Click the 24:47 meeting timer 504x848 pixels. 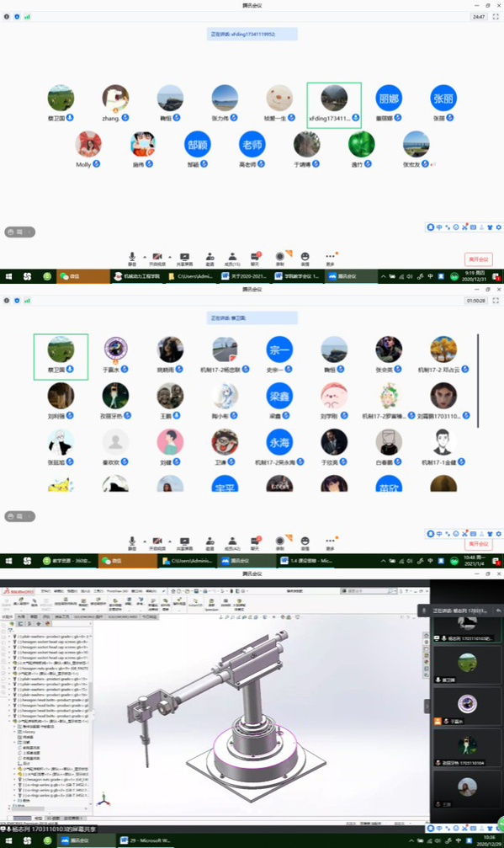pyautogui.click(x=479, y=17)
